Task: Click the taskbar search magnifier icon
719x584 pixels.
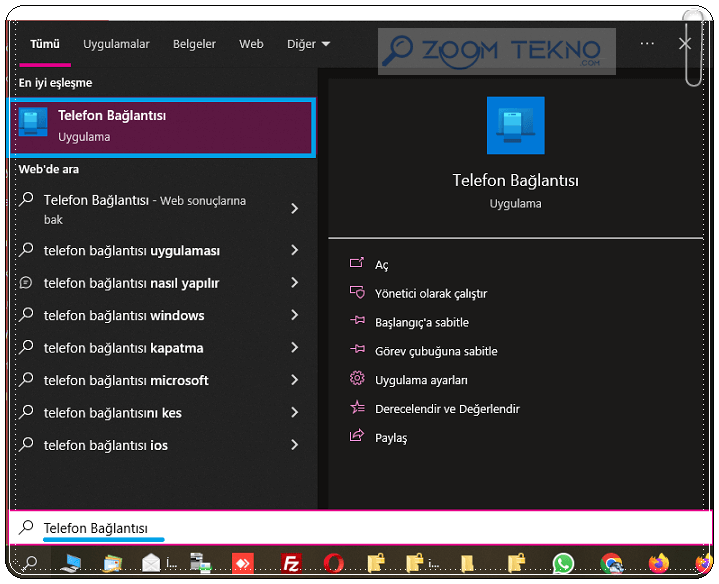Action: point(30,562)
